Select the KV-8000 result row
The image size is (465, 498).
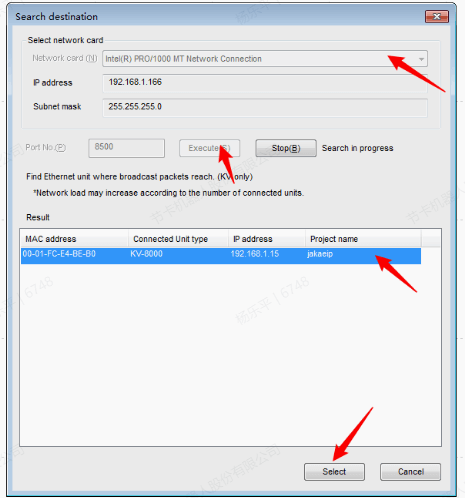(221, 255)
